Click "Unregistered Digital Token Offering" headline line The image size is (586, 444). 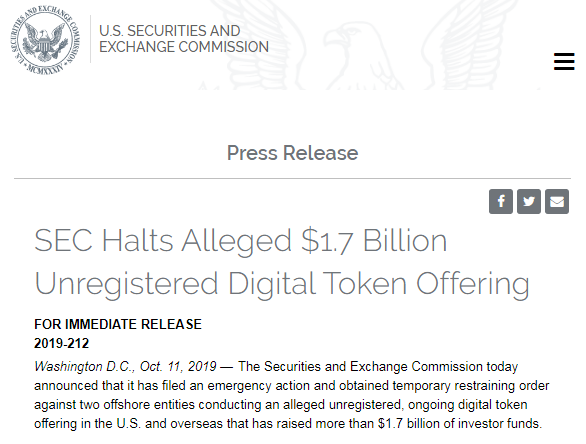[282, 284]
